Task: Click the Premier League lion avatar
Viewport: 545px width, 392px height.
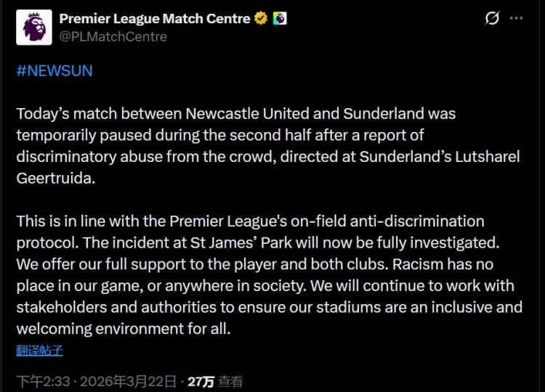Action: pos(34,27)
